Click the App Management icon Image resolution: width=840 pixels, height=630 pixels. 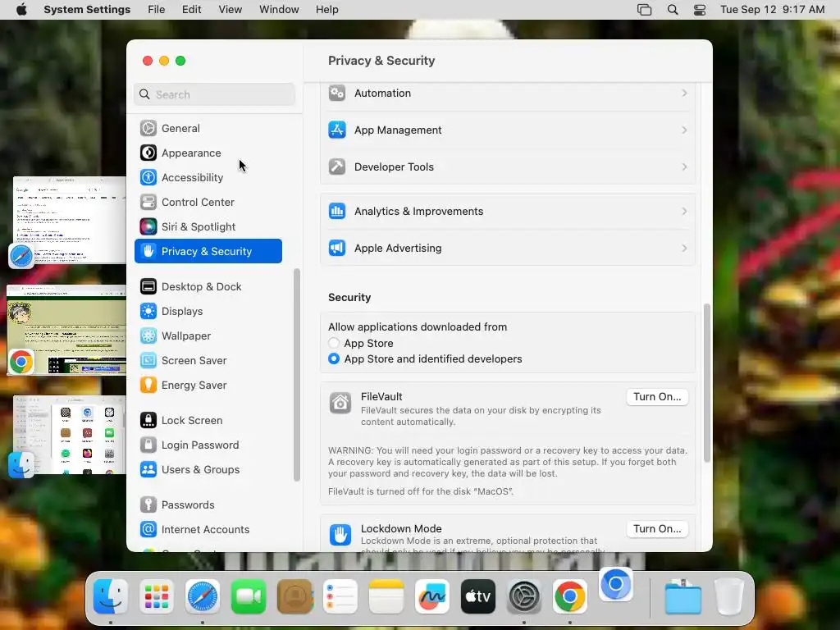pyautogui.click(x=337, y=130)
